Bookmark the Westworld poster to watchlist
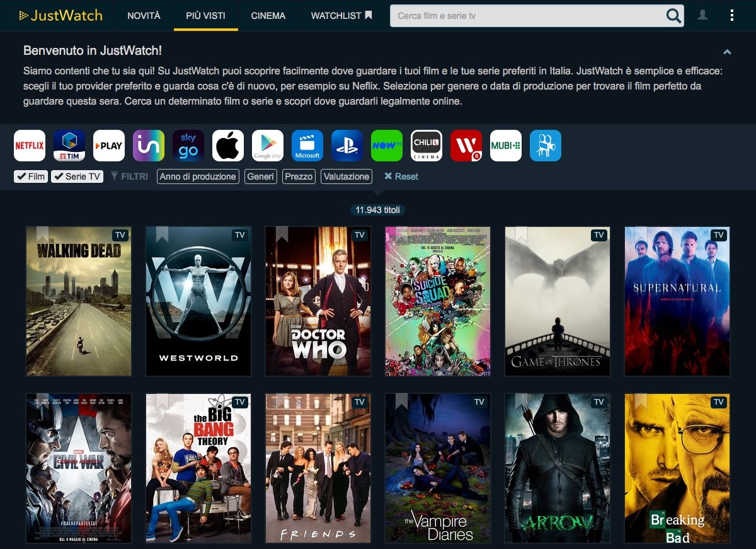The image size is (756, 549). 162,234
